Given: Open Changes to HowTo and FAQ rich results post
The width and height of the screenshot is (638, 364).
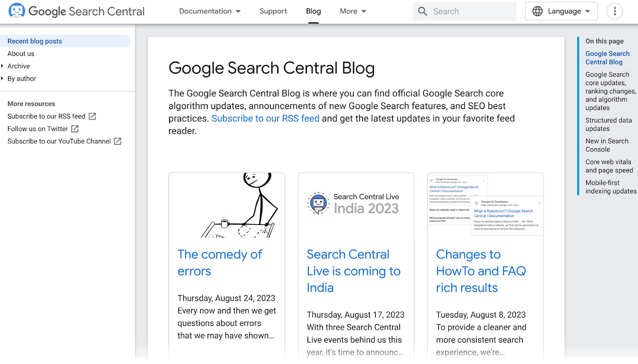Looking at the screenshot, I should point(481,271).
